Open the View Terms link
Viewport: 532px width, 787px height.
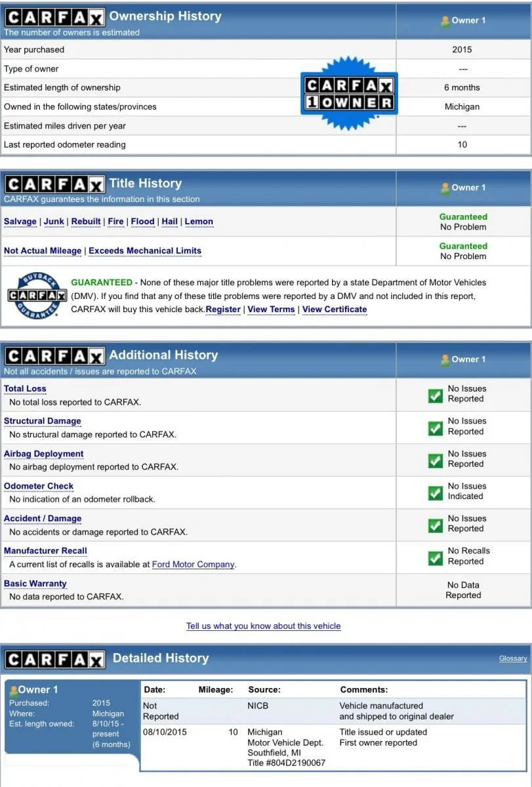(x=271, y=310)
